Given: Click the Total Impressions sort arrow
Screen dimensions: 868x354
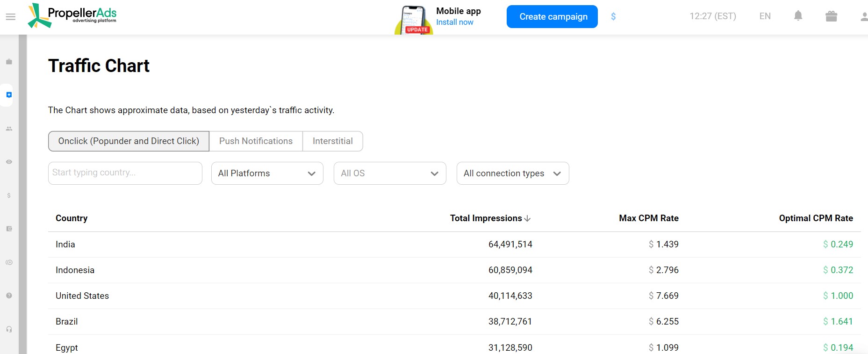Looking at the screenshot, I should tap(528, 218).
